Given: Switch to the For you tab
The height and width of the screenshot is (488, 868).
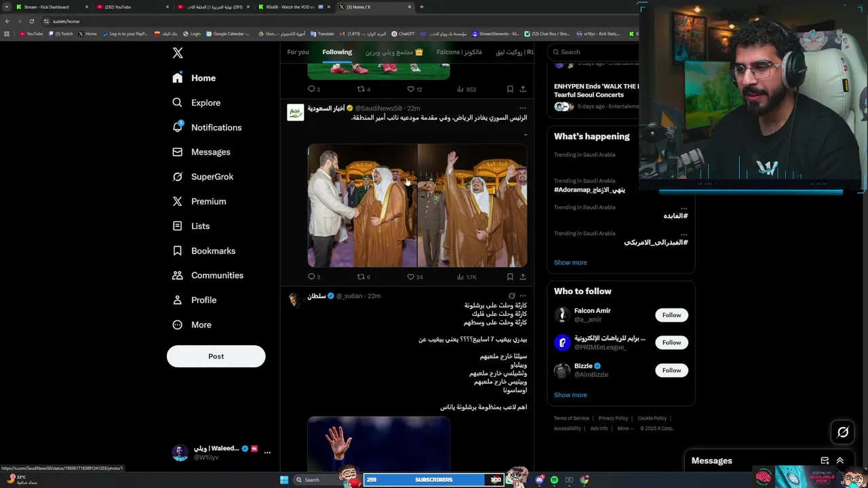Looking at the screenshot, I should pyautogui.click(x=298, y=52).
